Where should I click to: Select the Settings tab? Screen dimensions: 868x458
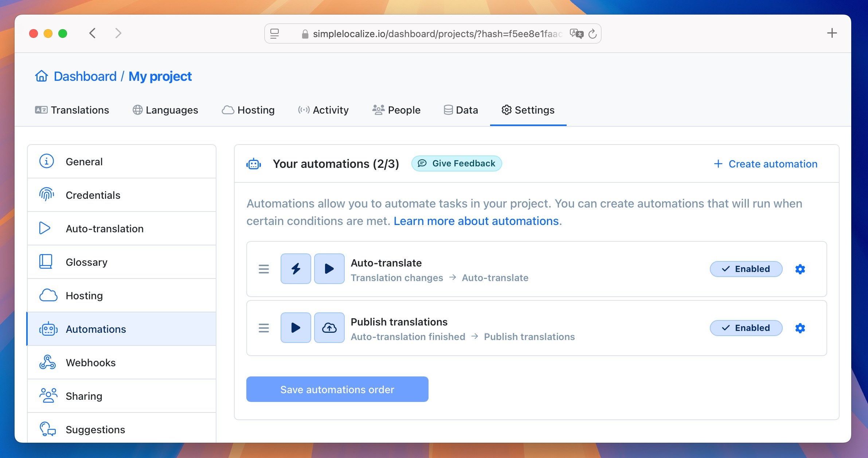pos(528,110)
